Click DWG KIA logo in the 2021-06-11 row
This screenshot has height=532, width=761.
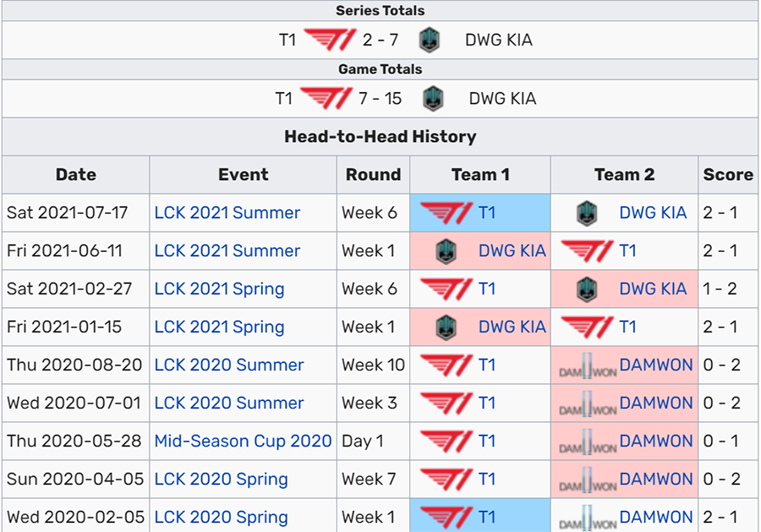tap(446, 251)
